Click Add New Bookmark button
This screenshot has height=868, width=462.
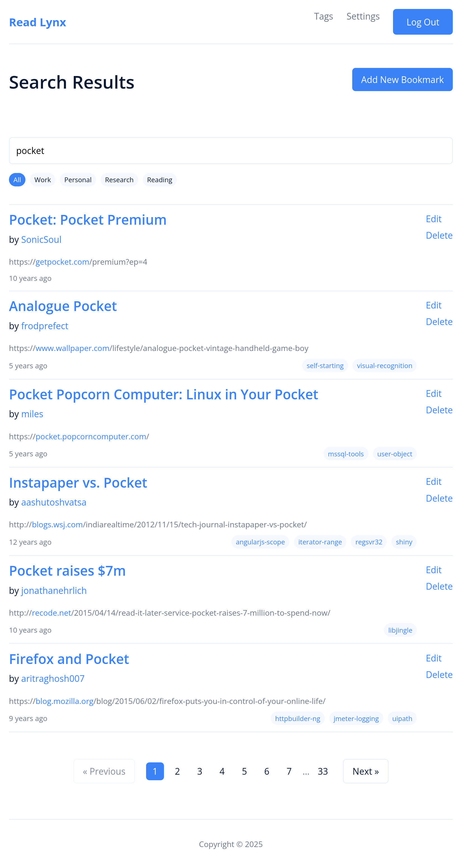[x=402, y=80]
